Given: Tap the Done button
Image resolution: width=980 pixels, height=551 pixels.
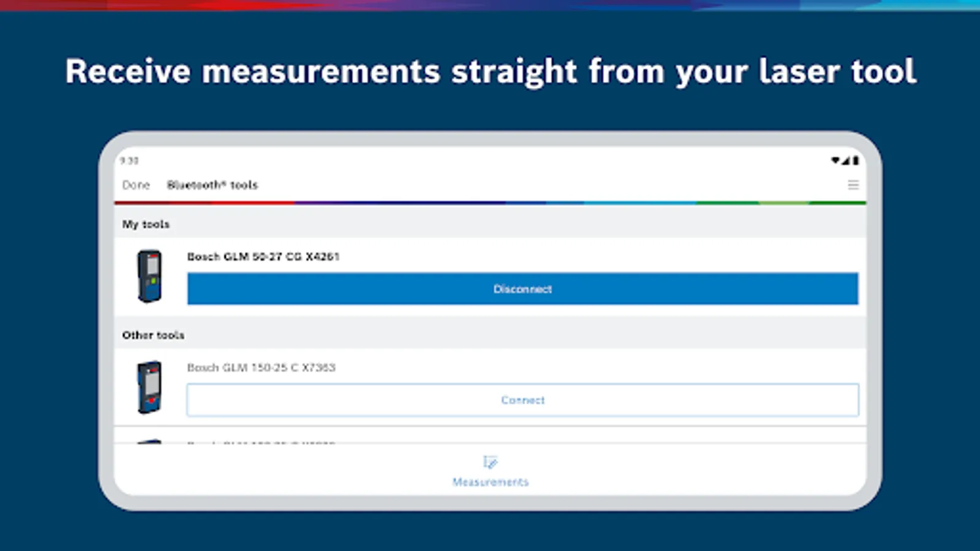Looking at the screenshot, I should pyautogui.click(x=136, y=185).
